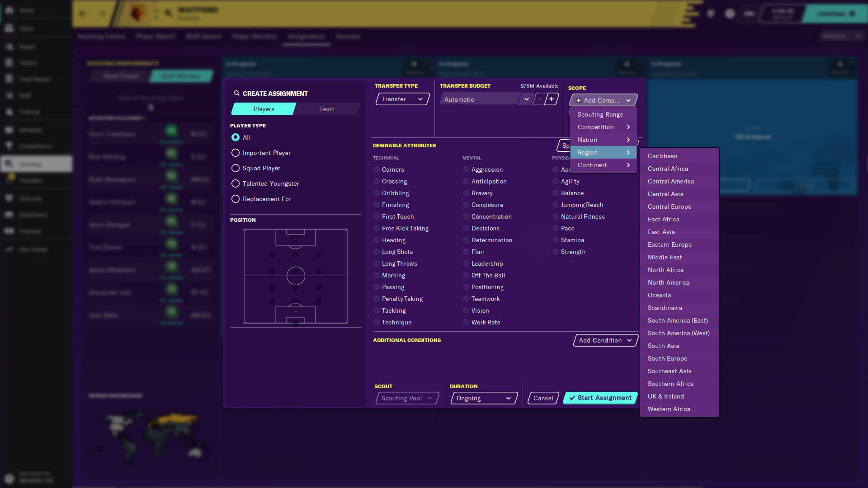Switch to the Team tab
868x488 pixels.
pyautogui.click(x=326, y=109)
